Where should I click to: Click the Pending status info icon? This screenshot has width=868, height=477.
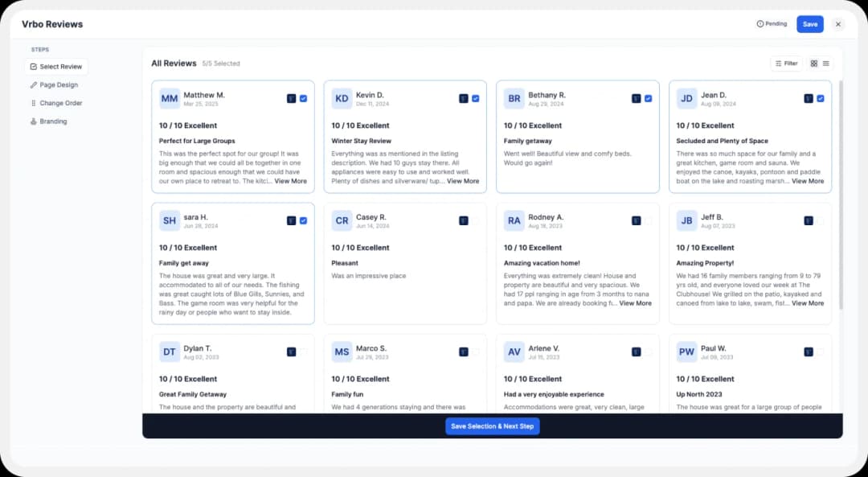[x=760, y=24]
